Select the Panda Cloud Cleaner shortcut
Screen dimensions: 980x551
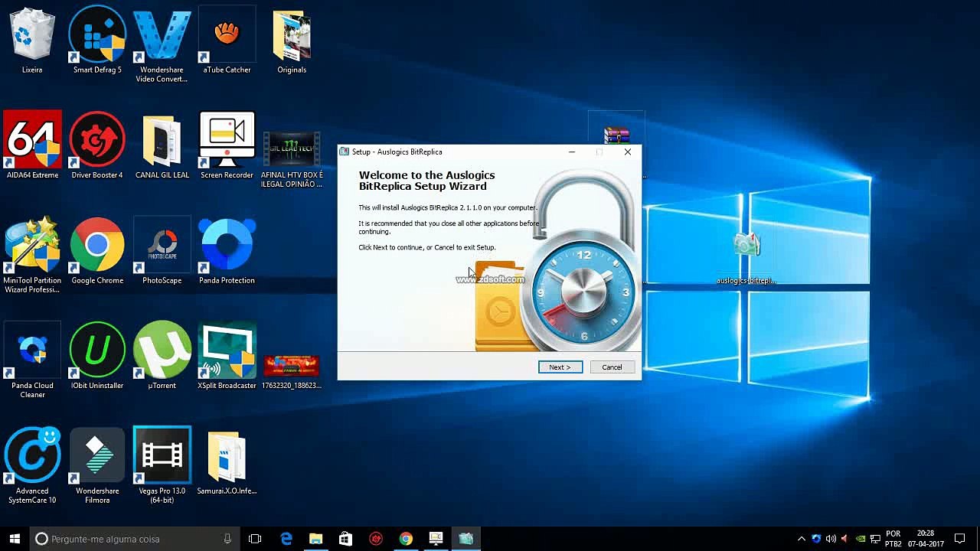click(32, 360)
